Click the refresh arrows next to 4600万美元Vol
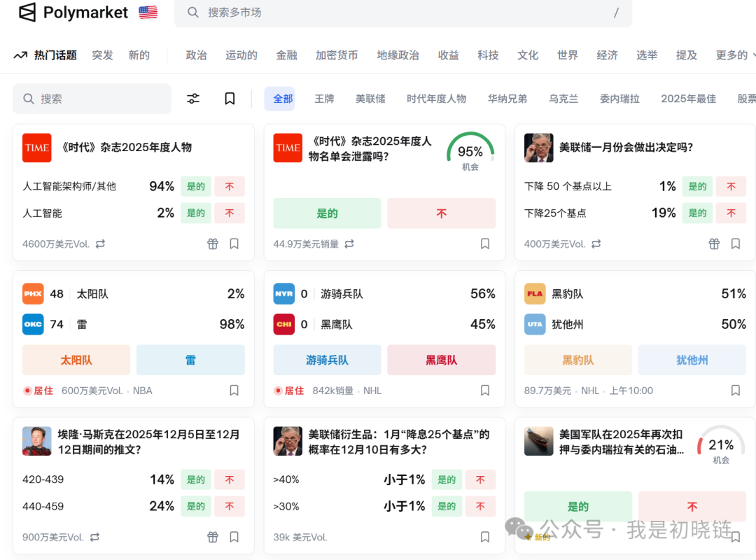Image resolution: width=756 pixels, height=560 pixels. (x=100, y=244)
